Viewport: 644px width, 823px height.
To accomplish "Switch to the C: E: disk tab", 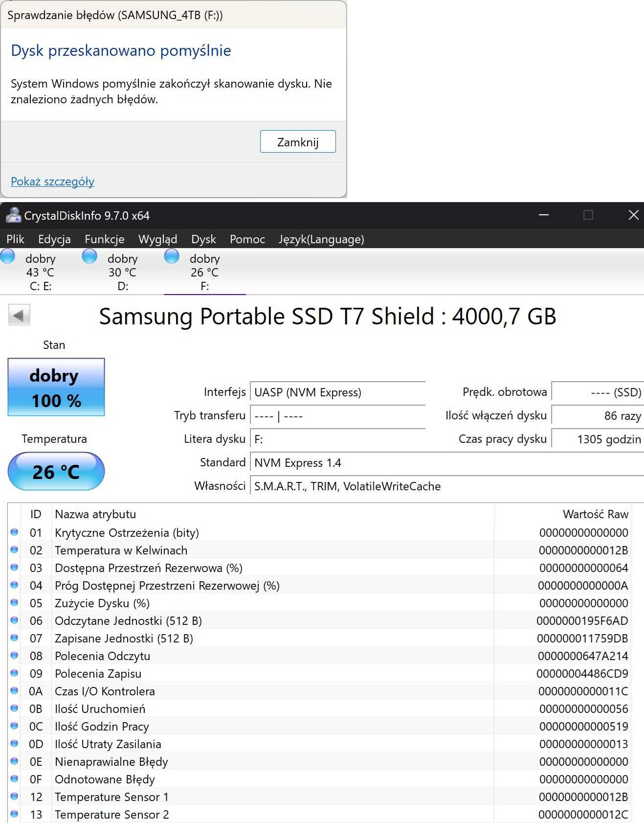I will point(41,272).
